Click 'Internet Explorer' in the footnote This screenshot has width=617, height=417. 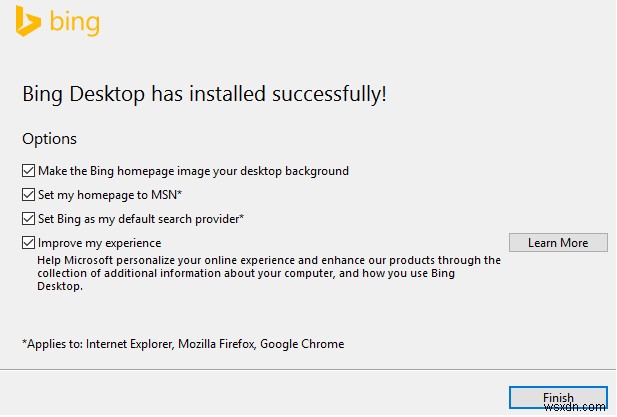(129, 344)
